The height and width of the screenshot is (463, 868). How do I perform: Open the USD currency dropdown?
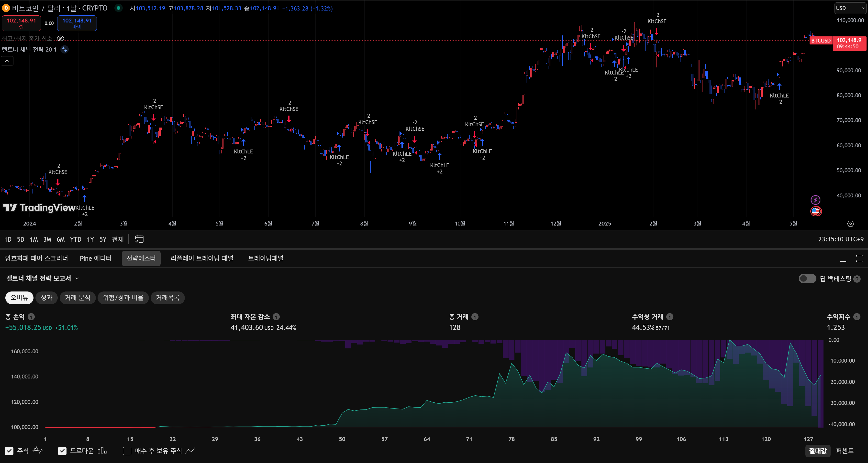849,8
